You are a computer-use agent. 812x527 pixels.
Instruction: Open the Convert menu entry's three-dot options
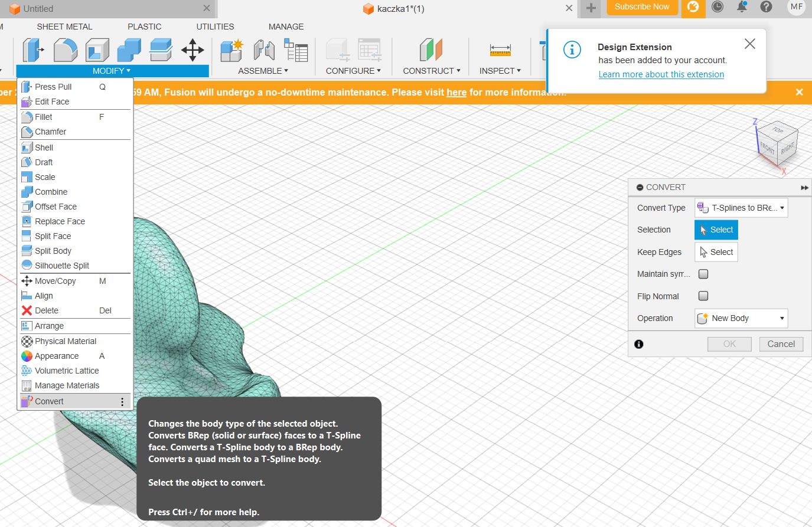point(122,402)
